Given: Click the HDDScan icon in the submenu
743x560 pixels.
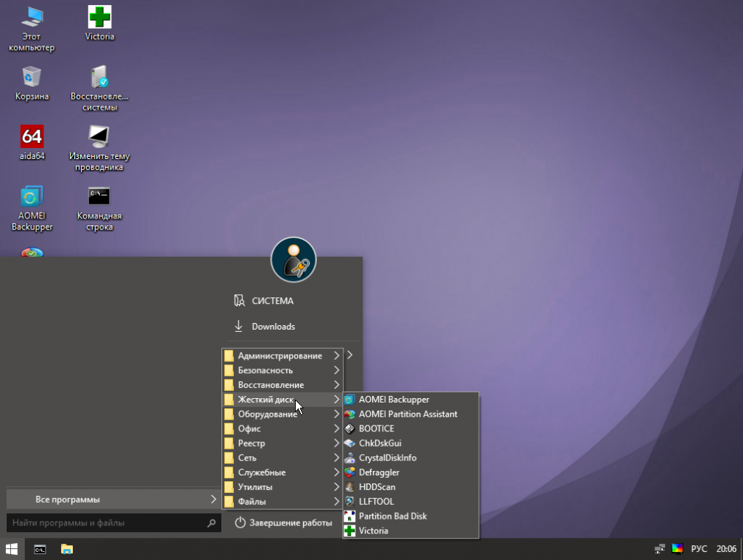Looking at the screenshot, I should click(x=349, y=487).
